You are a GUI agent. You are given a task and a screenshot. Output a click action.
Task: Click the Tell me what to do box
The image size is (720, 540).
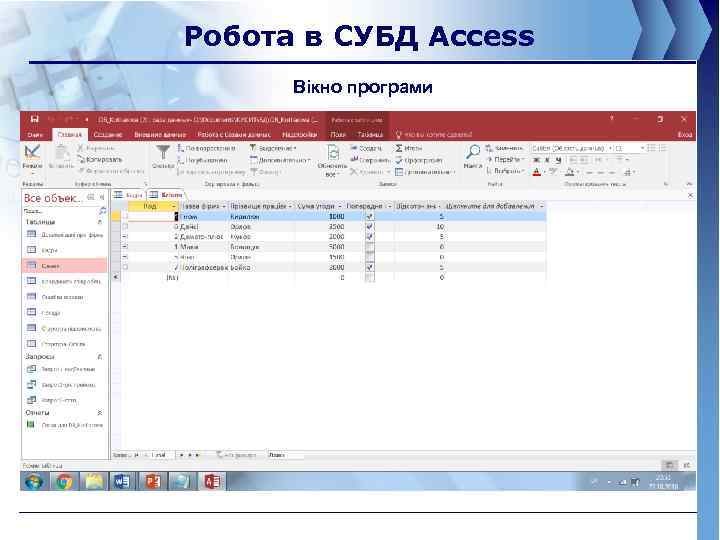point(433,135)
